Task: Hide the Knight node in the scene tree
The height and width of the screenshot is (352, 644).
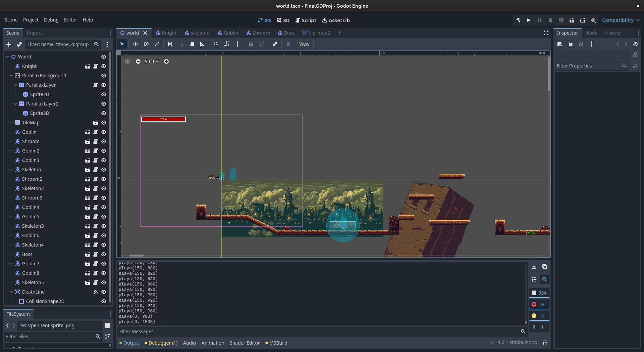Action: coord(104,66)
